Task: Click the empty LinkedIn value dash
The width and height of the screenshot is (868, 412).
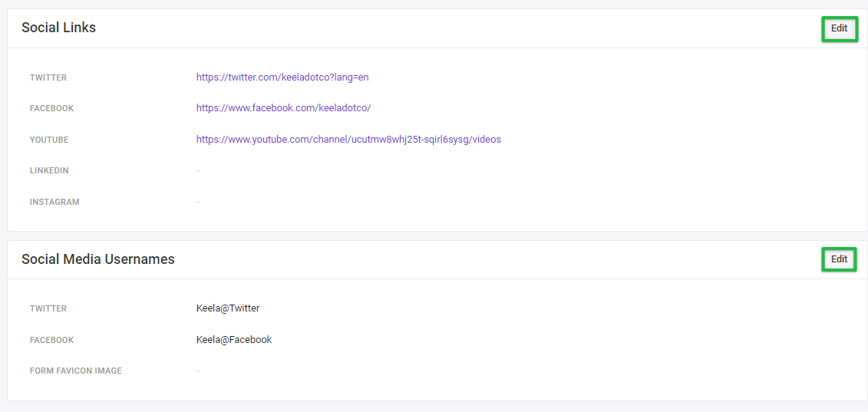Action: point(198,170)
